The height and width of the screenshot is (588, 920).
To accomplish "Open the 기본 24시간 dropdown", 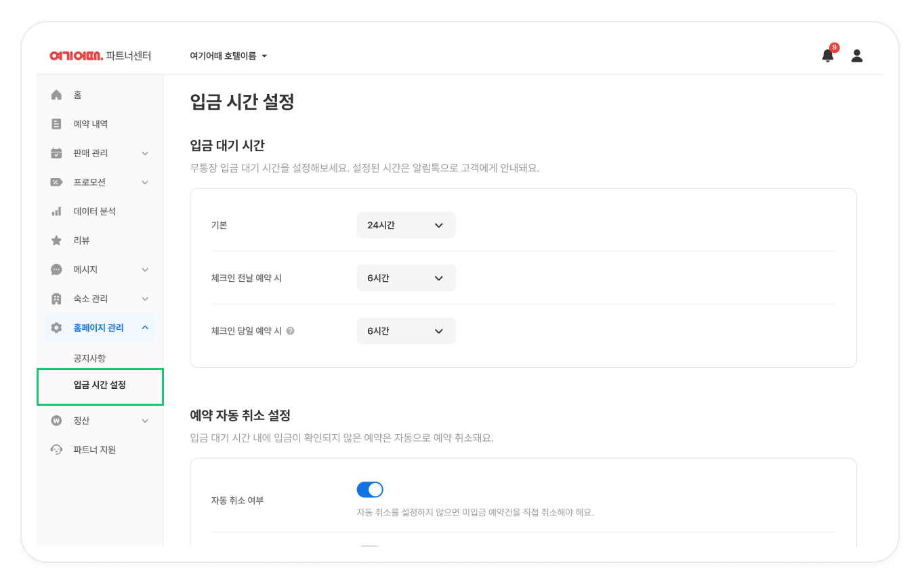I will [x=406, y=225].
